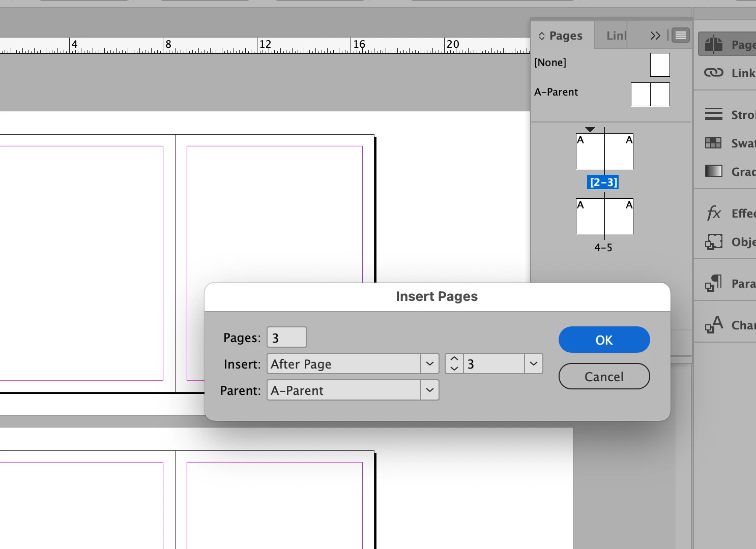Select the right page of spread 4-5
756x549 pixels.
pyautogui.click(x=619, y=217)
